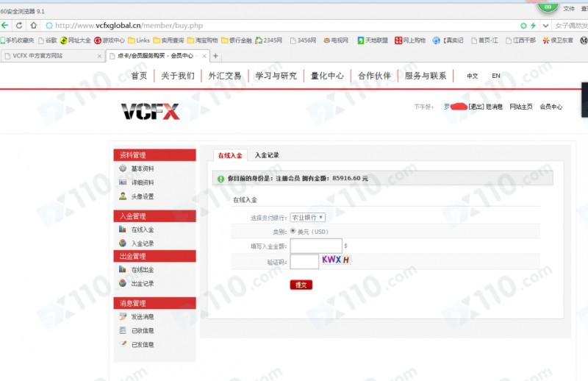Switch site language to EN
This screenshot has height=381, width=588.
[x=495, y=76]
